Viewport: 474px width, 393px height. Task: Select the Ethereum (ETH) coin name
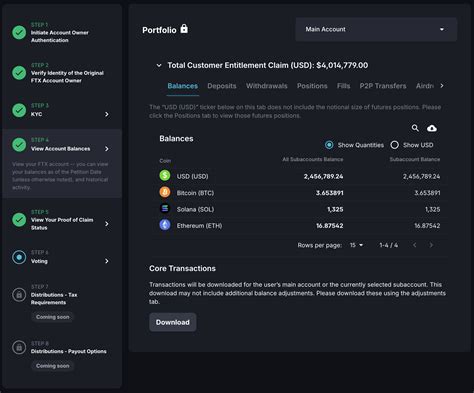pos(199,226)
